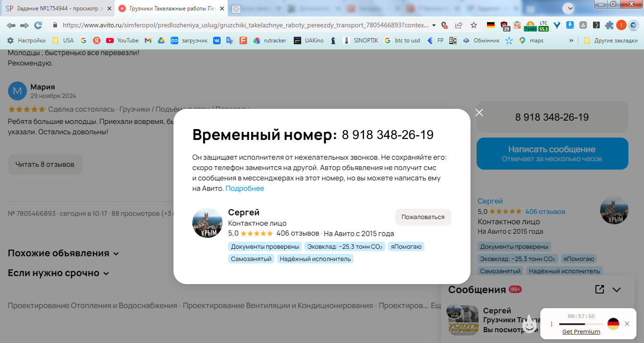Image resolution: width=644 pixels, height=343 pixels.
Task: Open the Google bookmark icon
Action: [x=83, y=41]
